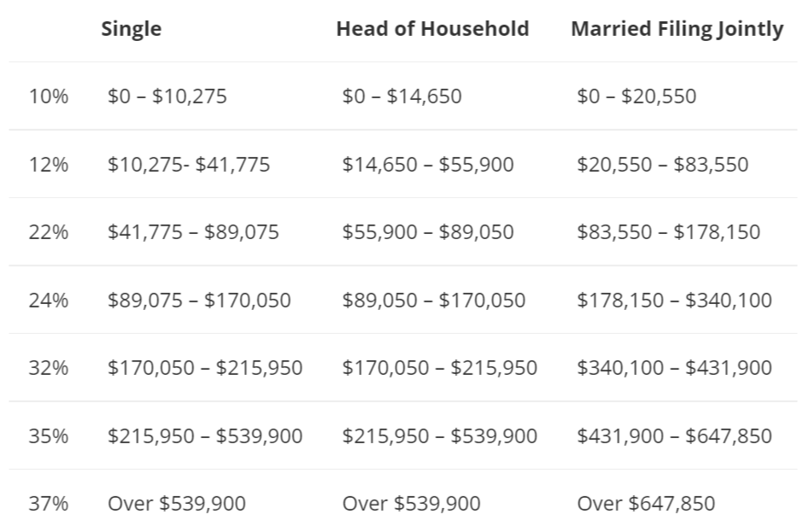The width and height of the screenshot is (803, 532).
Task: Click the Single $41,775 – $89,075 cell
Action: (193, 232)
